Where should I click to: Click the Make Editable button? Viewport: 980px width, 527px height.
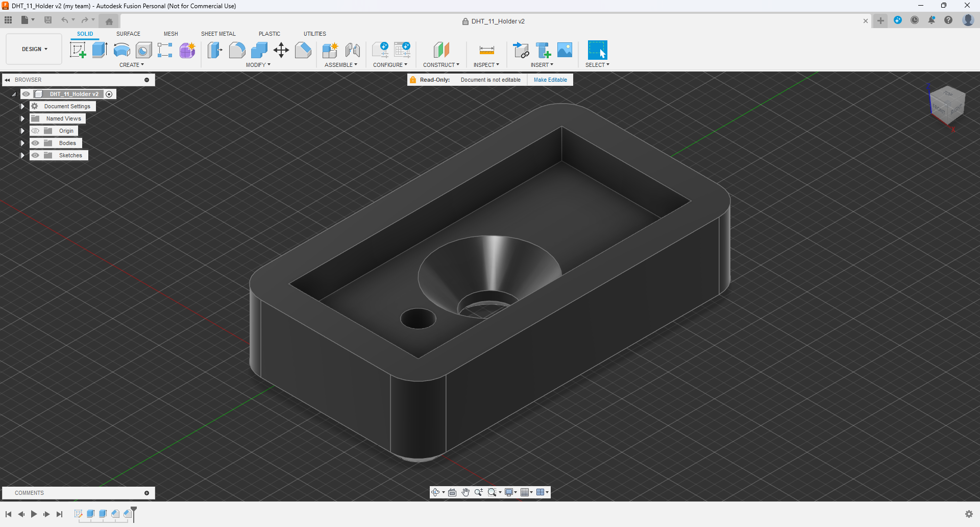[x=550, y=80]
